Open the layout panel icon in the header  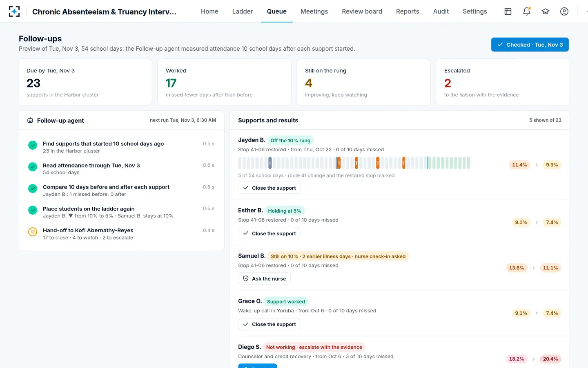coord(508,11)
